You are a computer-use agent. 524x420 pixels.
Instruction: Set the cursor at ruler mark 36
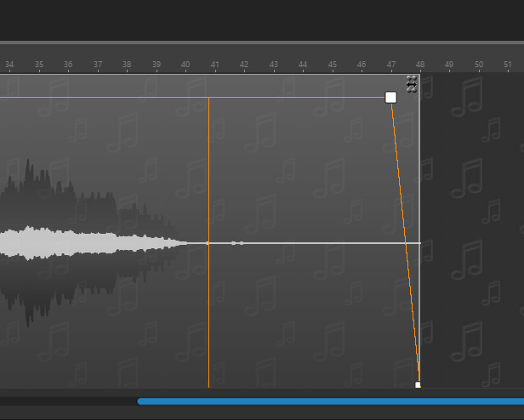(68, 65)
